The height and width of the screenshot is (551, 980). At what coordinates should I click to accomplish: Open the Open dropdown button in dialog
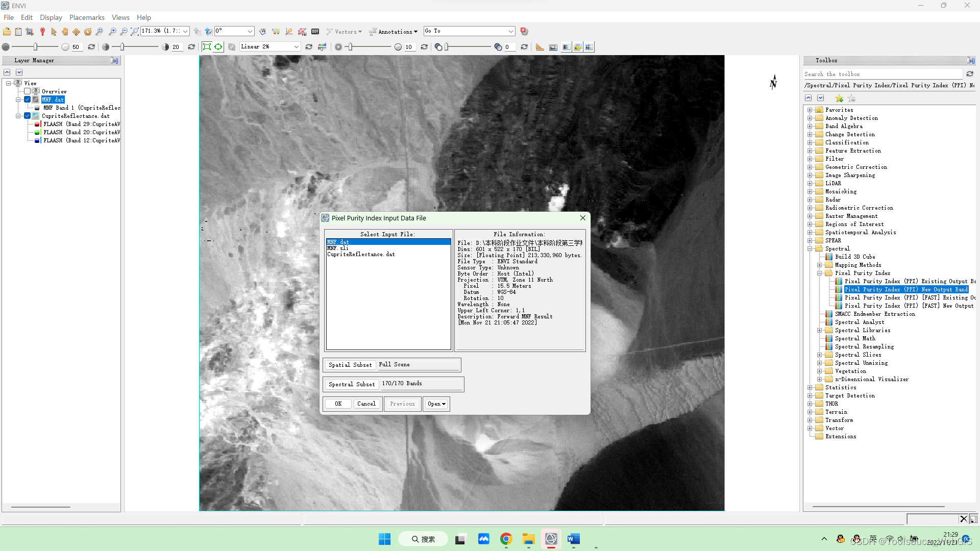coord(436,404)
